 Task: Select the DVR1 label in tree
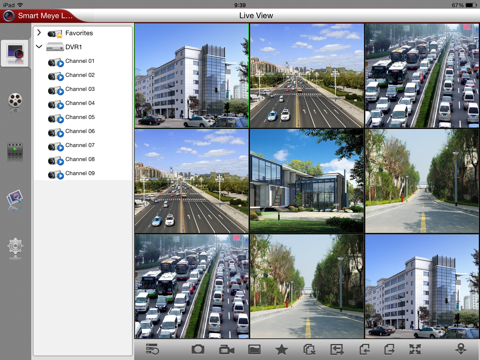pos(74,47)
